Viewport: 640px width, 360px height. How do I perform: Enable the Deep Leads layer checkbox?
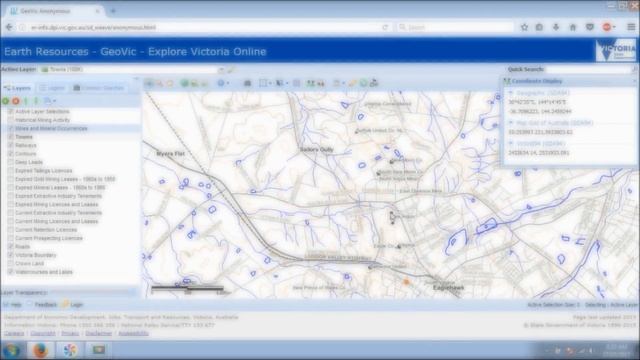tap(11, 162)
